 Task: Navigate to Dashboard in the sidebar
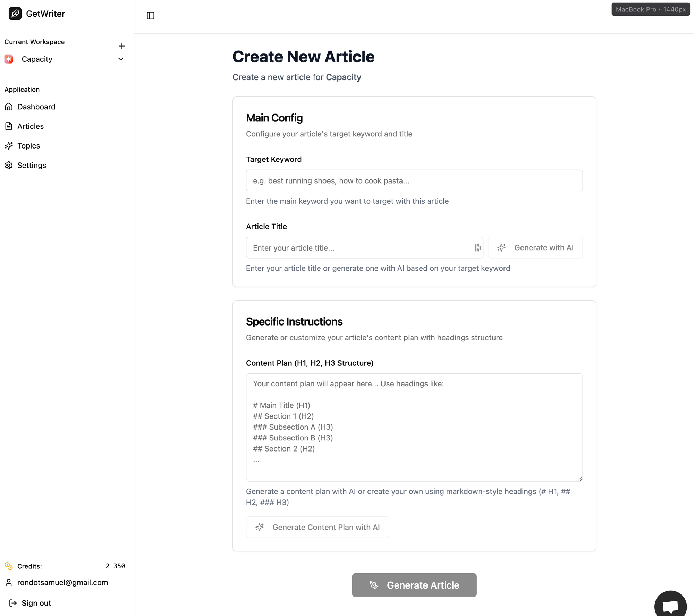(x=36, y=107)
